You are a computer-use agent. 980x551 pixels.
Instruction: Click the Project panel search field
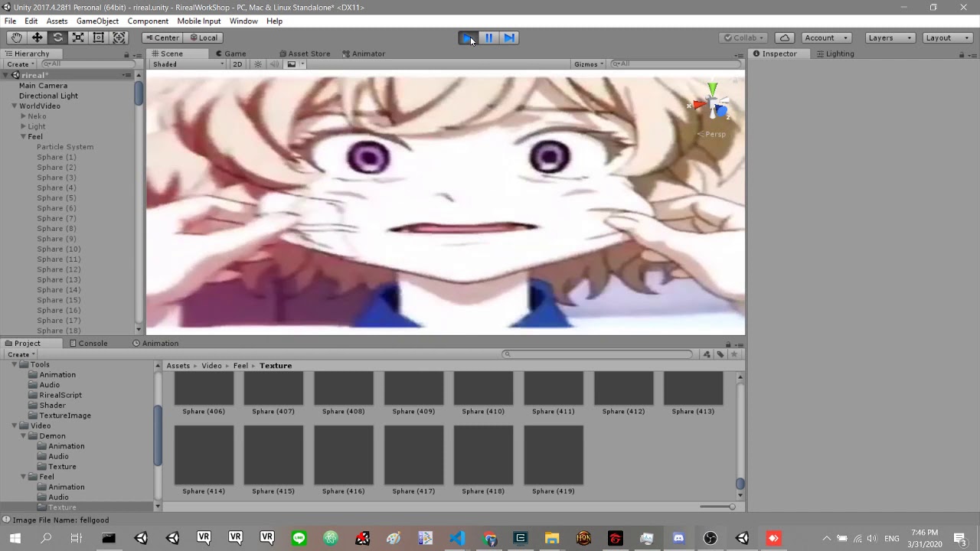[x=597, y=354]
